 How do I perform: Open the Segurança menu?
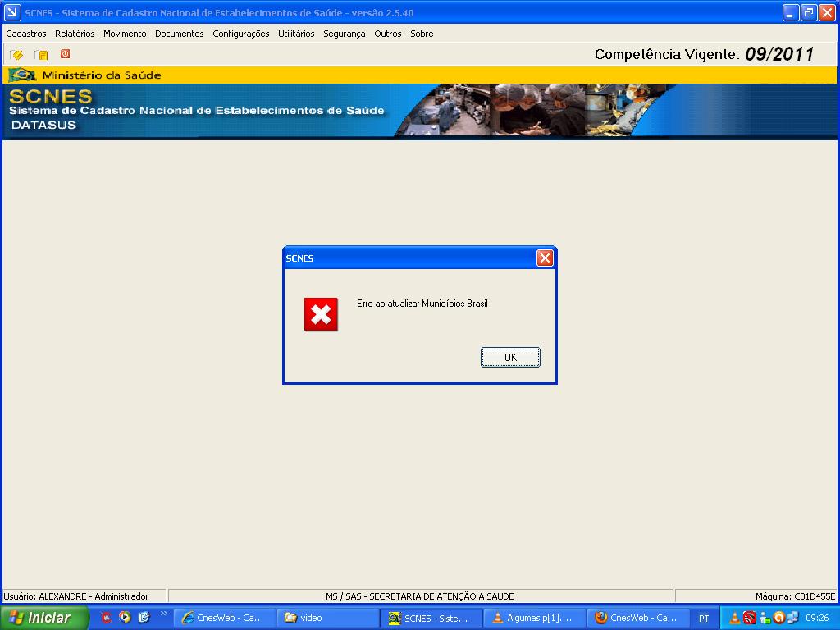tap(344, 34)
